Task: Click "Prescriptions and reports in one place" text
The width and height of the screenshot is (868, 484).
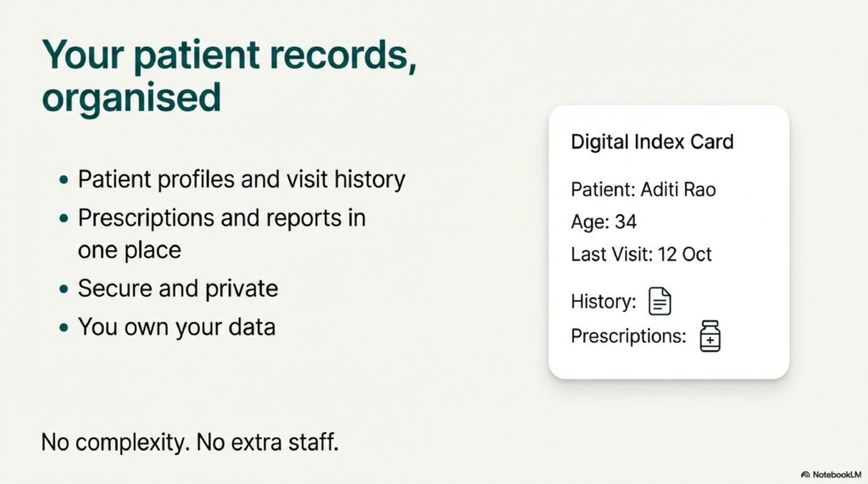Action: (x=221, y=234)
